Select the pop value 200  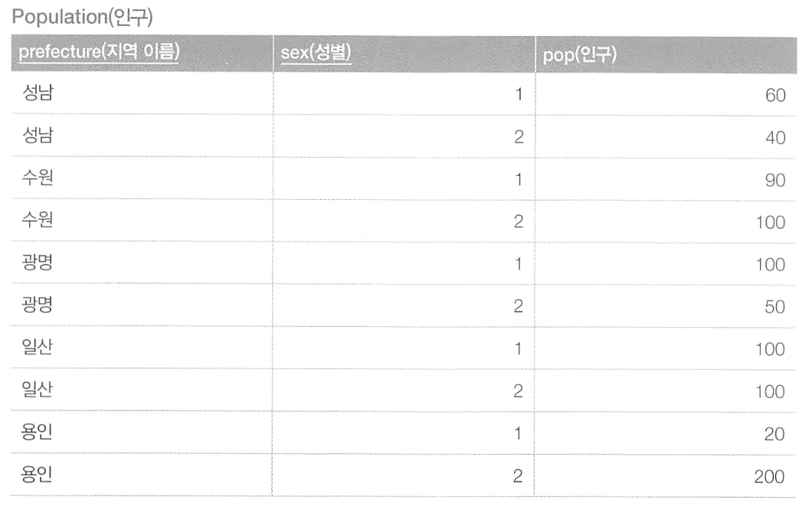click(769, 476)
